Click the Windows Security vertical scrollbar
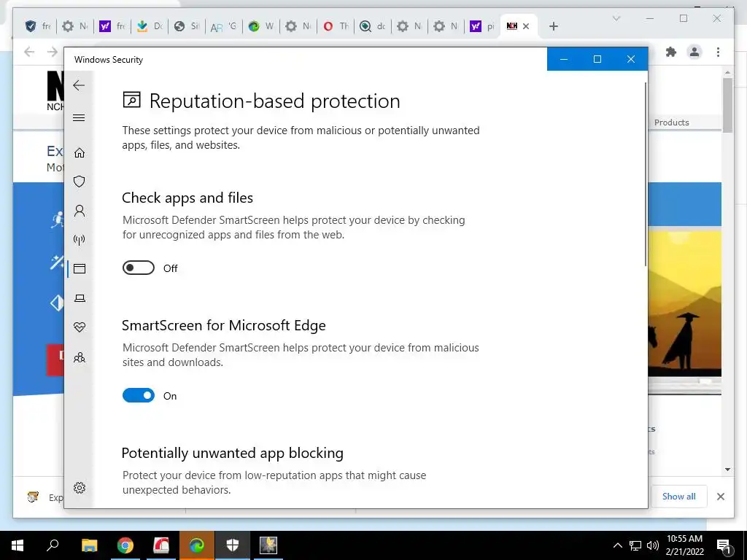Viewport: 747px width, 560px height. tap(646, 174)
